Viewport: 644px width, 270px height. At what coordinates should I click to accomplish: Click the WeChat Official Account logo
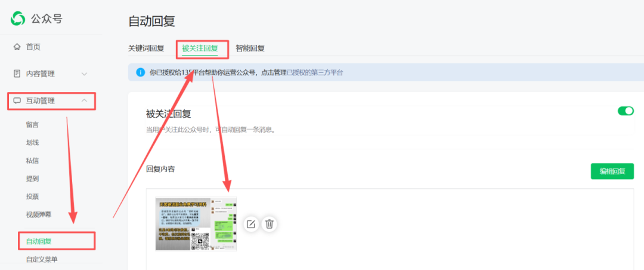[x=19, y=19]
